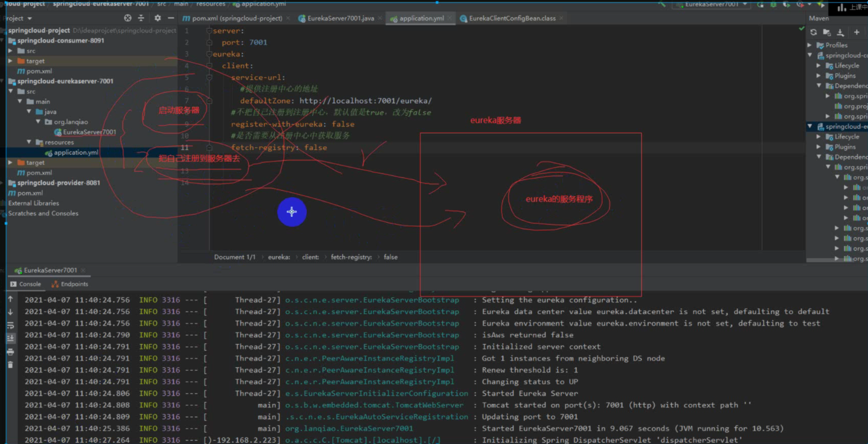Close the EurekaServer7001.java editor tab

[x=381, y=19]
